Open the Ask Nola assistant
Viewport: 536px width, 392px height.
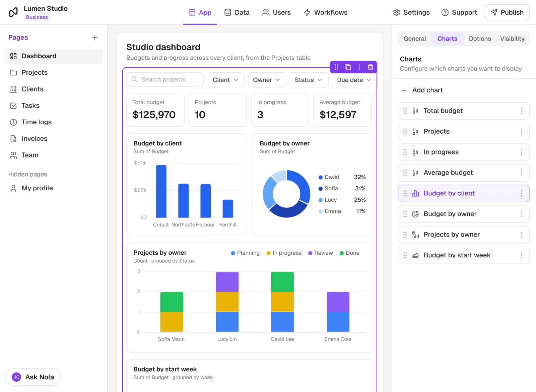[33, 377]
